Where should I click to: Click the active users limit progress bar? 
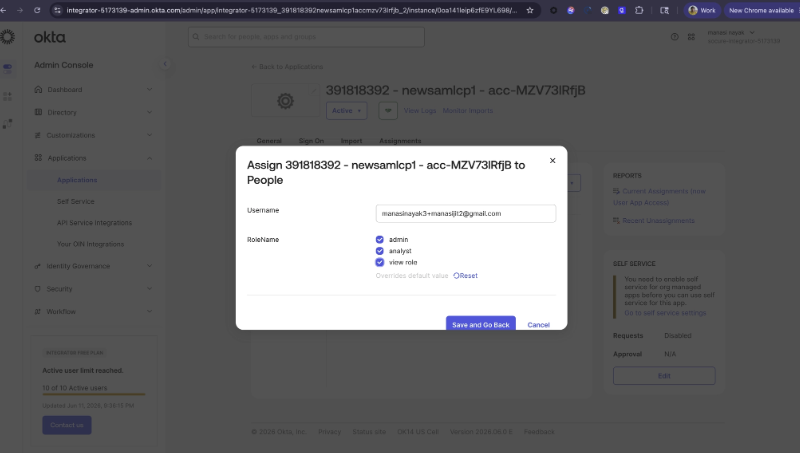click(94, 394)
